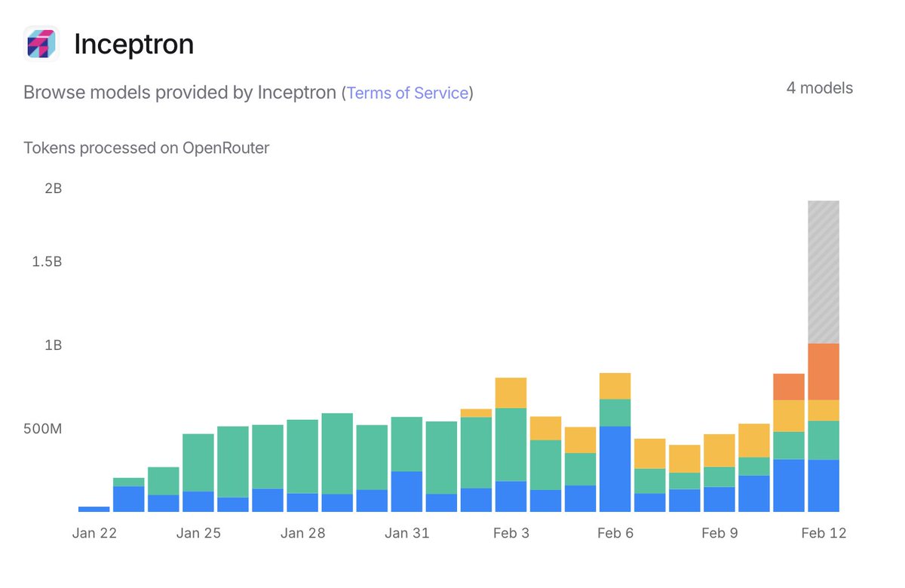Click the '500M' y-axis label
The image size is (905, 588).
click(44, 429)
